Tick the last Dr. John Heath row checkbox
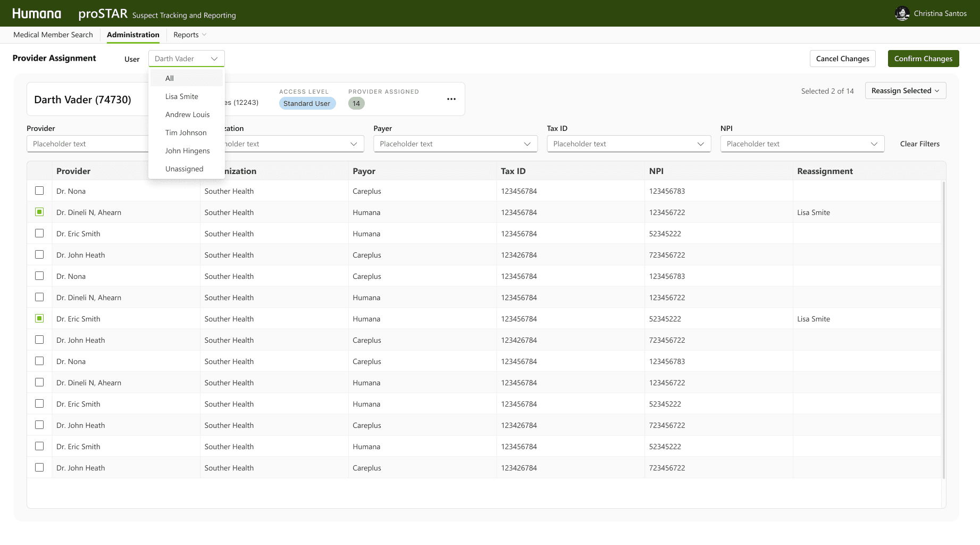This screenshot has height=545, width=980. (x=39, y=467)
